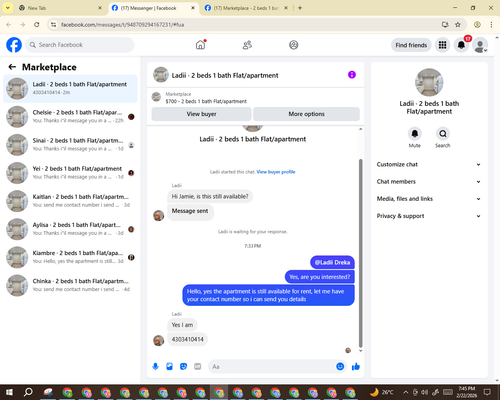Viewport: 500px width, 400px height.
Task: Click the View buyer button
Action: (x=201, y=114)
